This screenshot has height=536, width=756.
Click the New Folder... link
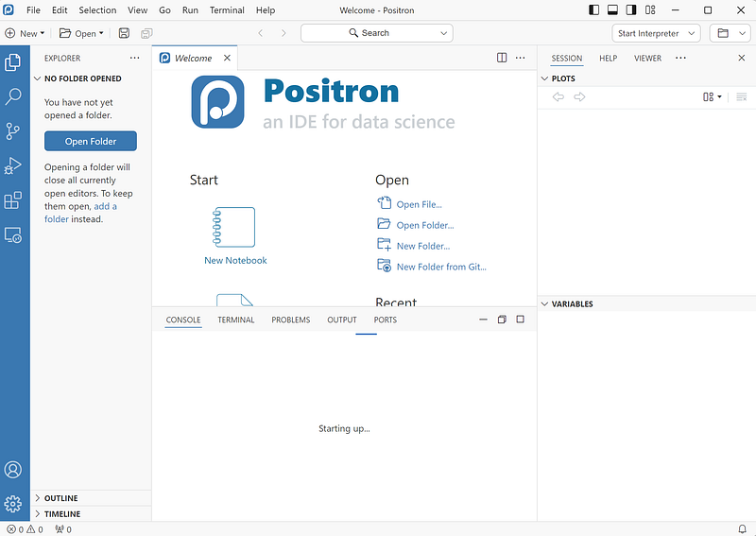pos(422,246)
